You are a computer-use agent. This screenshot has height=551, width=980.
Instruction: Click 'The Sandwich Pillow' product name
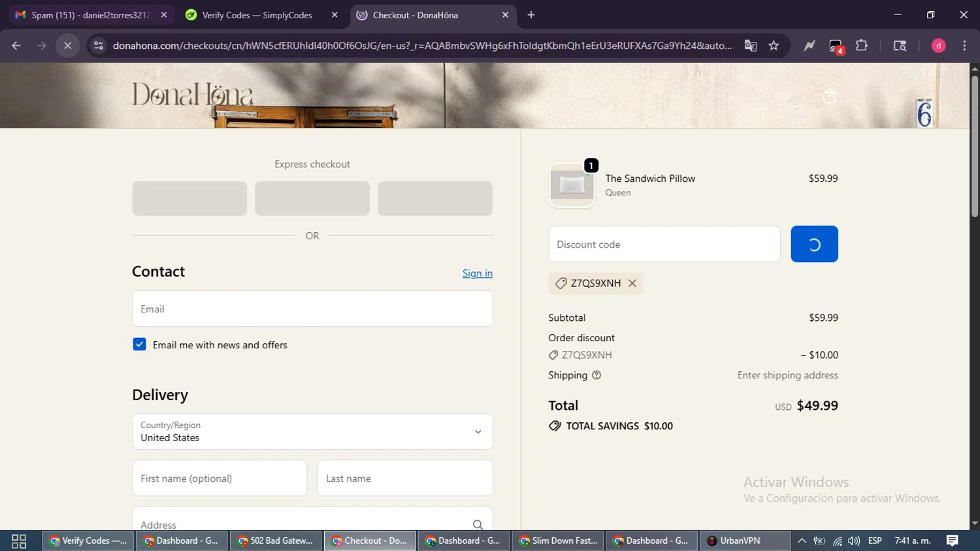click(650, 178)
